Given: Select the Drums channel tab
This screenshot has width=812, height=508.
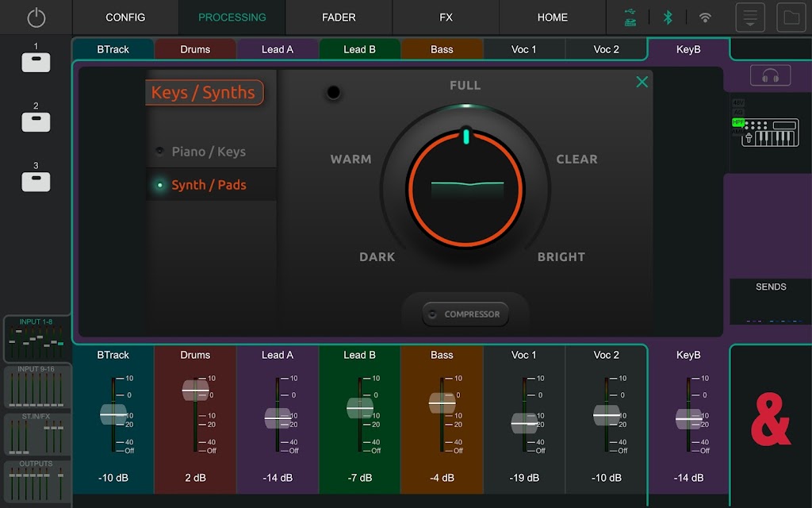Looking at the screenshot, I should [195, 49].
